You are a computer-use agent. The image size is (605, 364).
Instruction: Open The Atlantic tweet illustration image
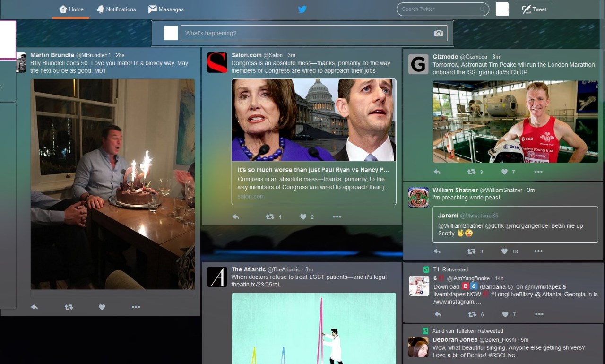[x=314, y=329]
